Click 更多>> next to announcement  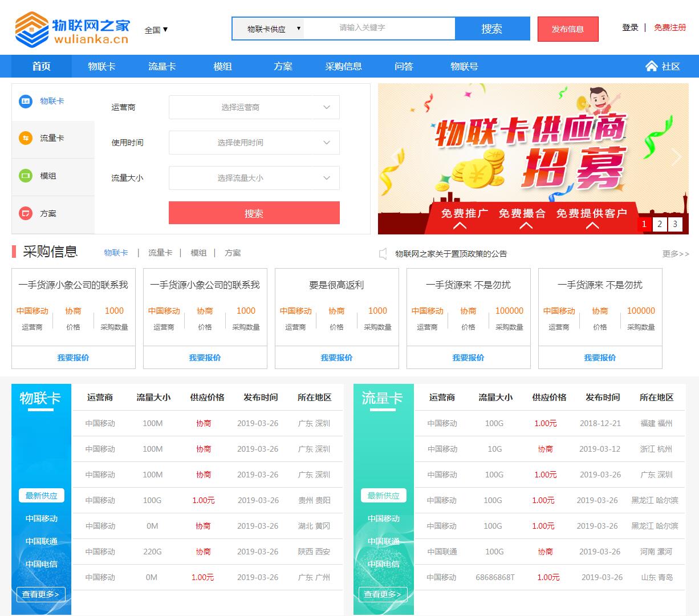tap(676, 254)
